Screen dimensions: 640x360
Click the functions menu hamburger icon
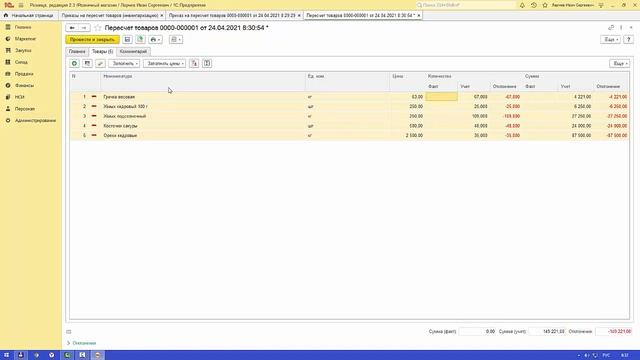point(21,5)
